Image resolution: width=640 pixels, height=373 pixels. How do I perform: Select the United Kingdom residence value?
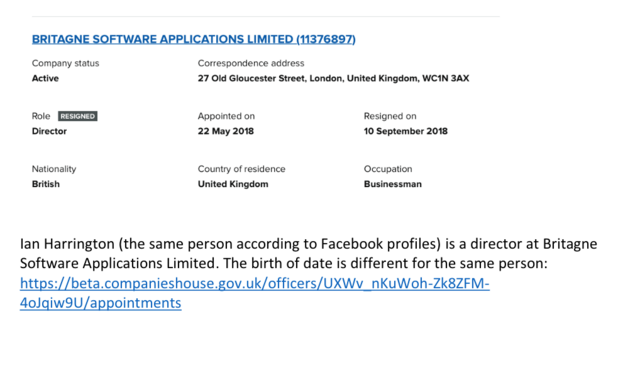(233, 184)
